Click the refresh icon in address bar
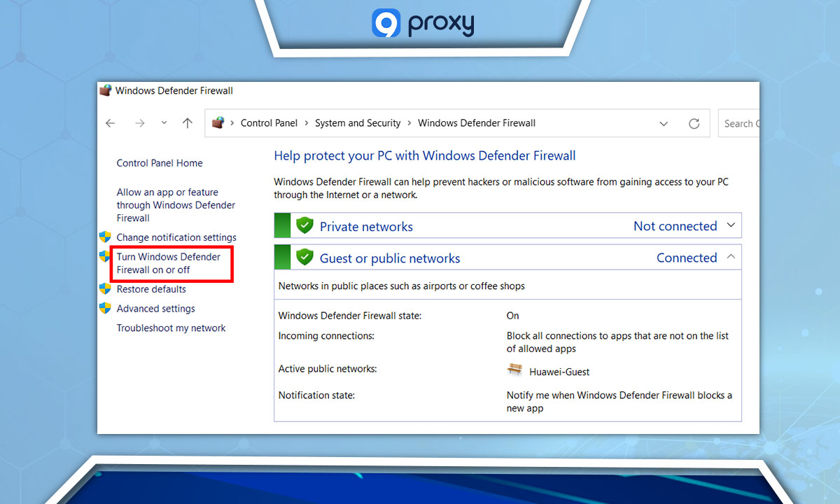Viewport: 840px width, 504px height. pos(694,123)
